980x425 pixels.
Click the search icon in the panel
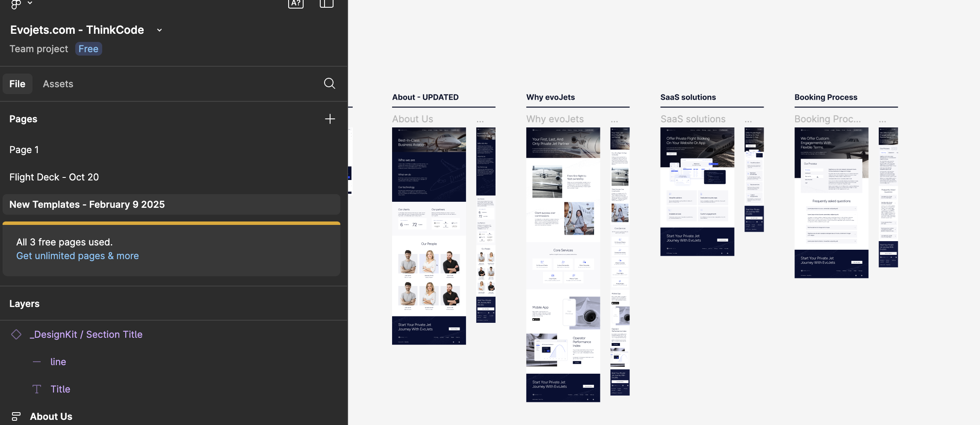tap(329, 83)
